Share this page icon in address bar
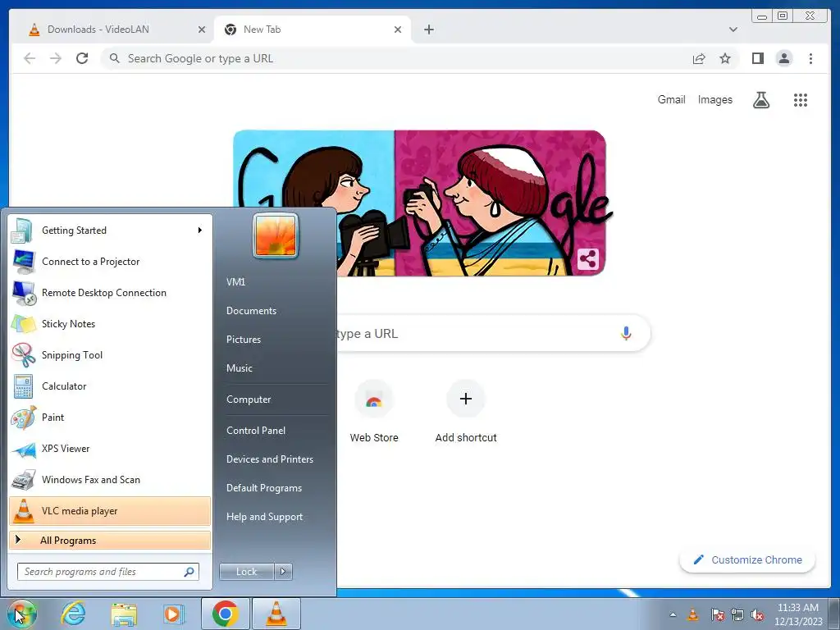 [x=699, y=58]
